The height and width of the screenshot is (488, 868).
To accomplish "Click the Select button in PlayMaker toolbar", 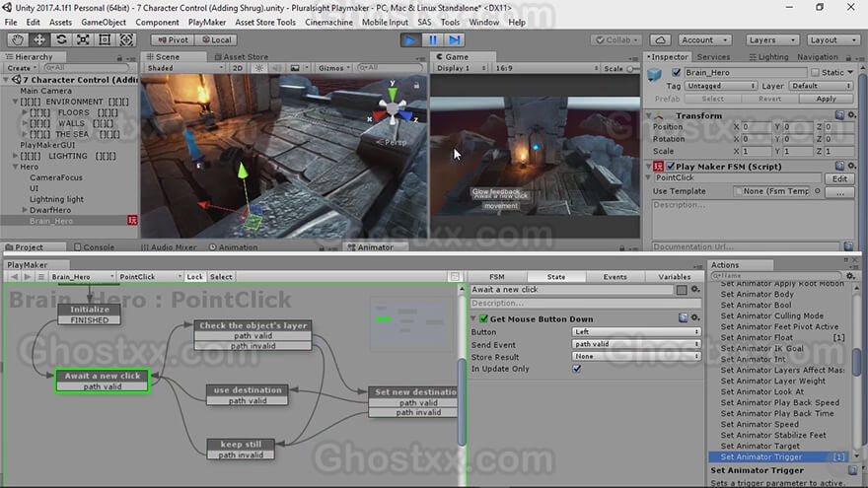I will pyautogui.click(x=221, y=277).
